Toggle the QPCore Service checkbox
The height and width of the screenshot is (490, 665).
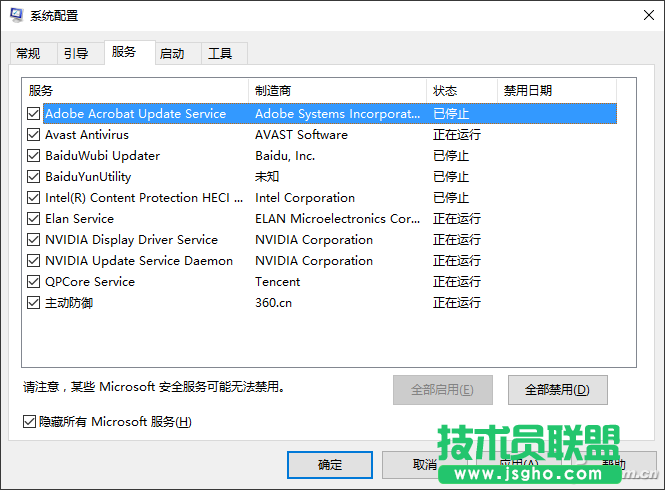pos(35,282)
